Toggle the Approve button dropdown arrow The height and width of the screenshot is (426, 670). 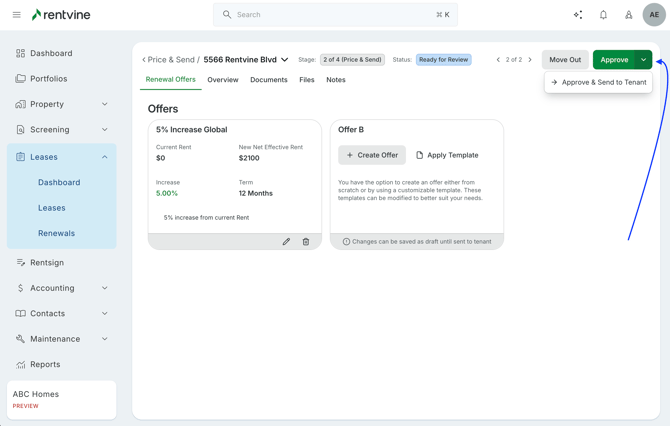coord(644,60)
